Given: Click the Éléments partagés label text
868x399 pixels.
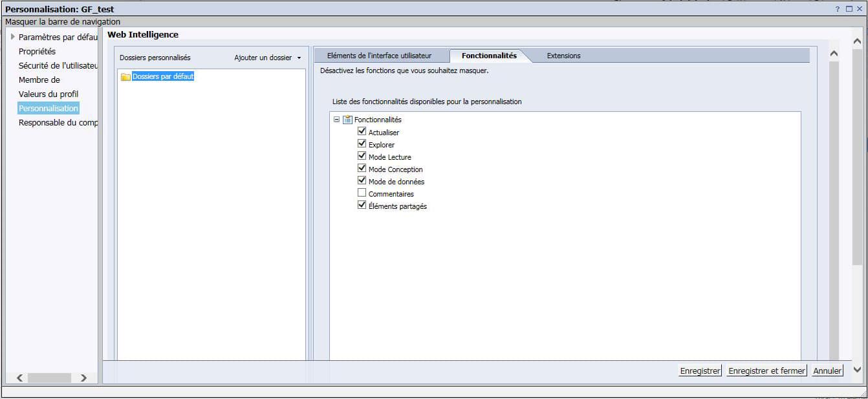Looking at the screenshot, I should 398,206.
